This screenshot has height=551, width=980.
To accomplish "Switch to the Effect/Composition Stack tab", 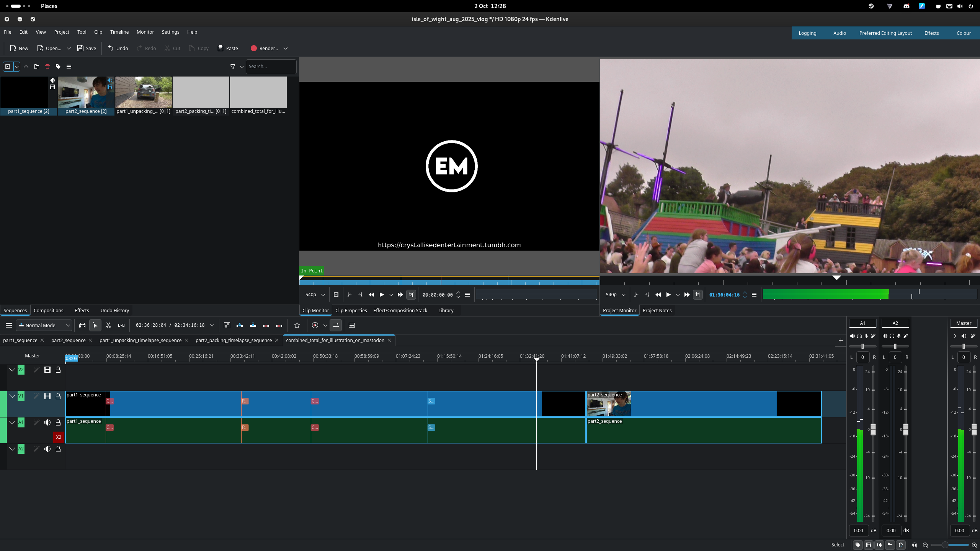I will point(400,310).
